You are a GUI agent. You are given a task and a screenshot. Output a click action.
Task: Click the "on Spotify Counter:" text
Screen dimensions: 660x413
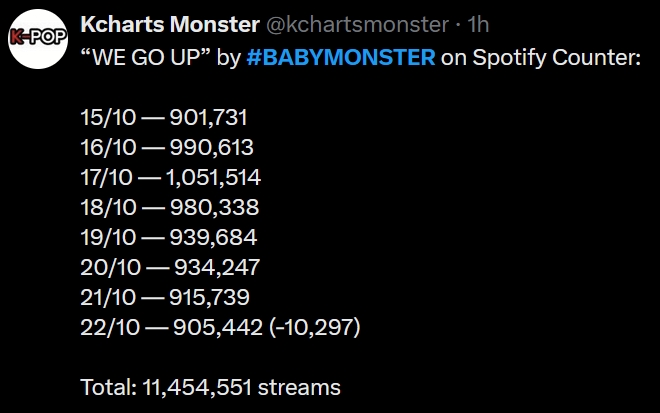pos(541,56)
